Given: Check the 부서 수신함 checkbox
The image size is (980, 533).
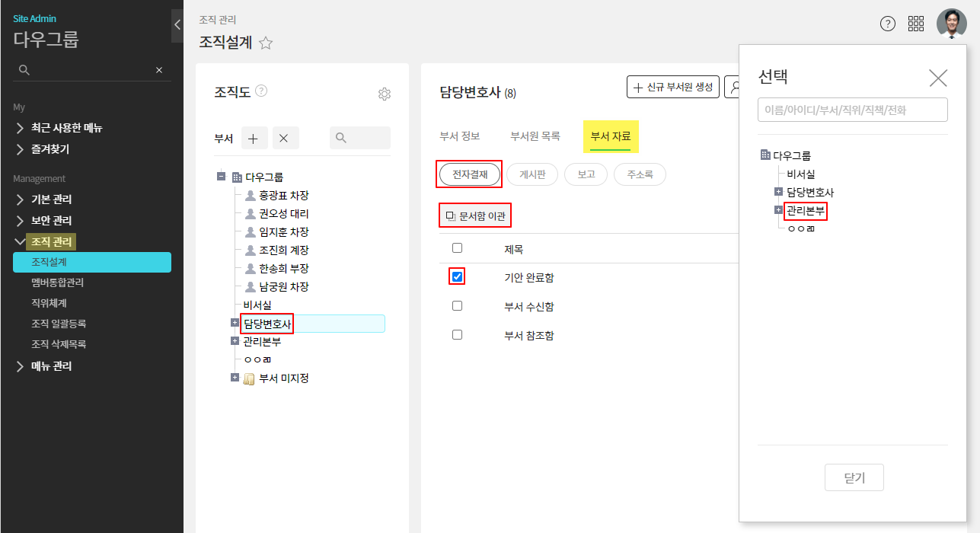Looking at the screenshot, I should pos(457,306).
